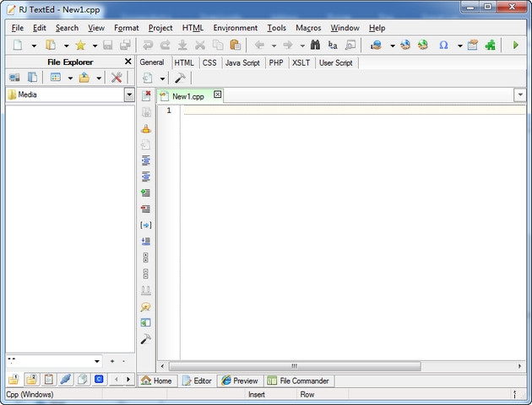Click the yellow star Favorites icon
This screenshot has height=405, width=532.
[80, 46]
